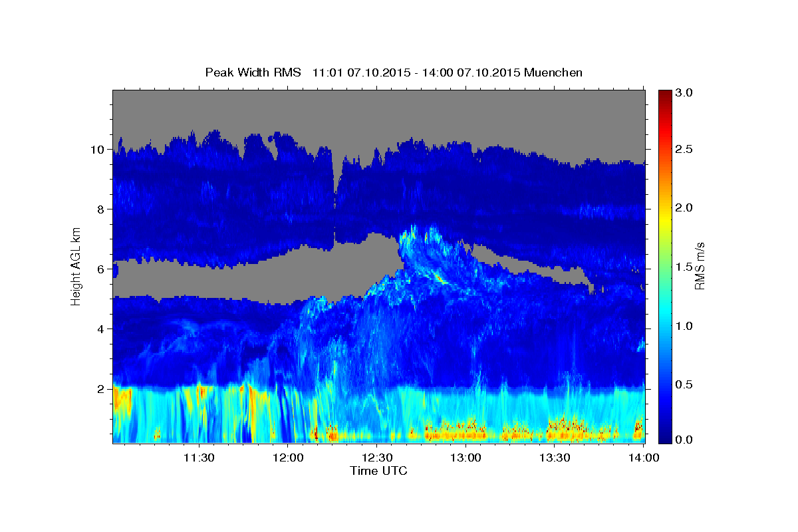
Task: Click the 13:00 time tick label
Action: pos(465,458)
